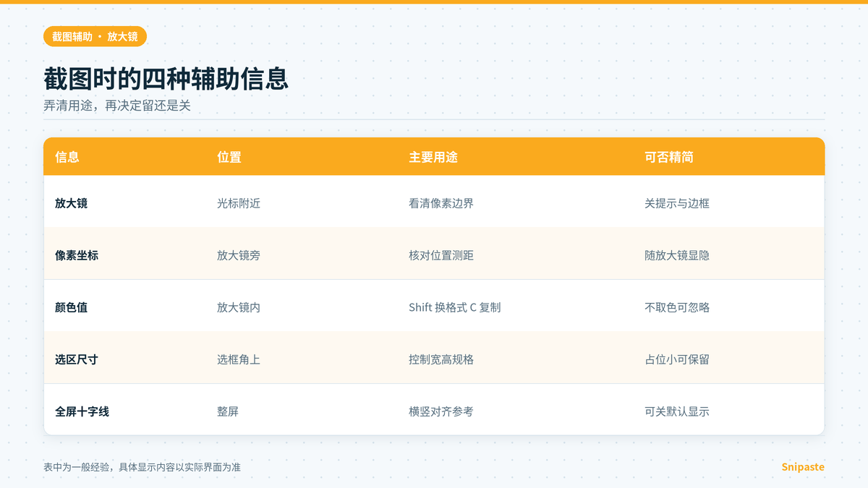Click the Shift 换格式 C 复制 cell
Screen dimensions: 868x488
pyautogui.click(x=455, y=307)
